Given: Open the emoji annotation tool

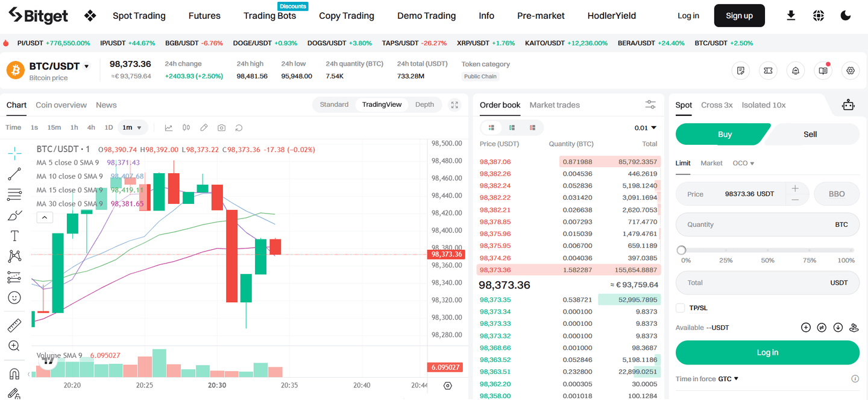Looking at the screenshot, I should pos(14,297).
